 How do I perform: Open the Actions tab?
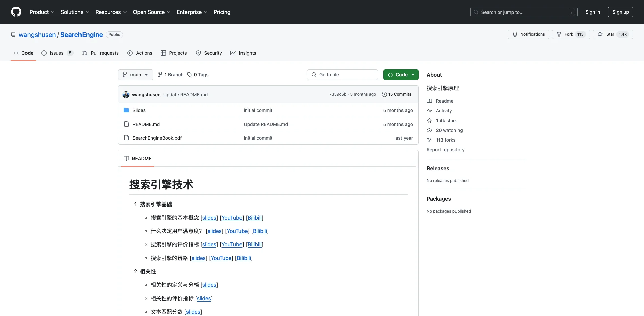(140, 53)
